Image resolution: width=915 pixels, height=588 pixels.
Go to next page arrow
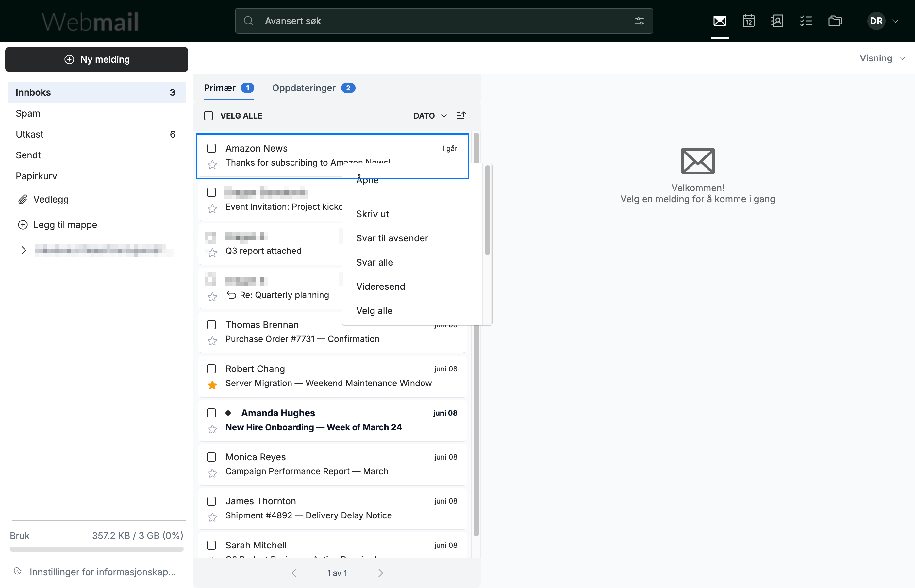pyautogui.click(x=380, y=573)
